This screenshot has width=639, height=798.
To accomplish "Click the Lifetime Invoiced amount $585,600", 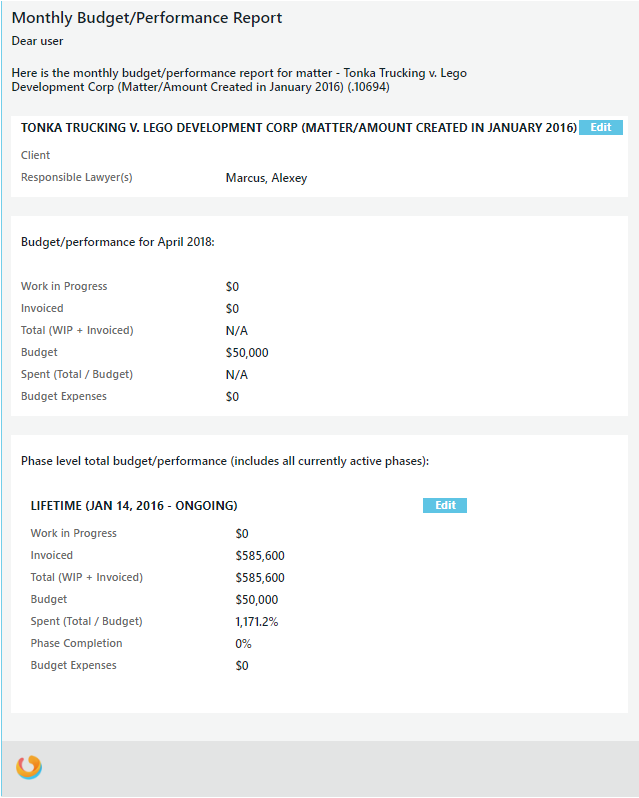I will pyautogui.click(x=260, y=556).
